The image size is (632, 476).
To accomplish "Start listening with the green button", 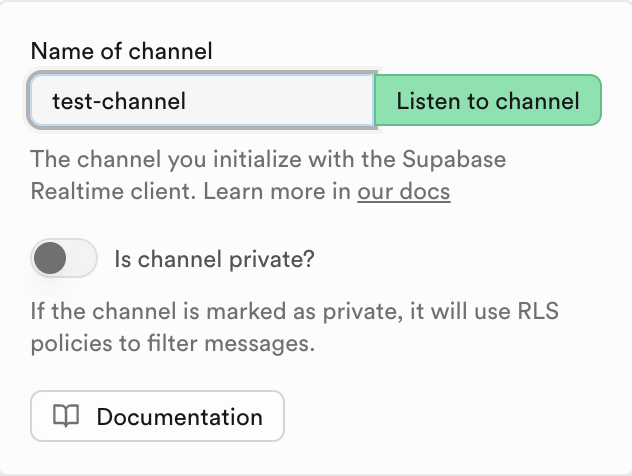I will tap(487, 101).
